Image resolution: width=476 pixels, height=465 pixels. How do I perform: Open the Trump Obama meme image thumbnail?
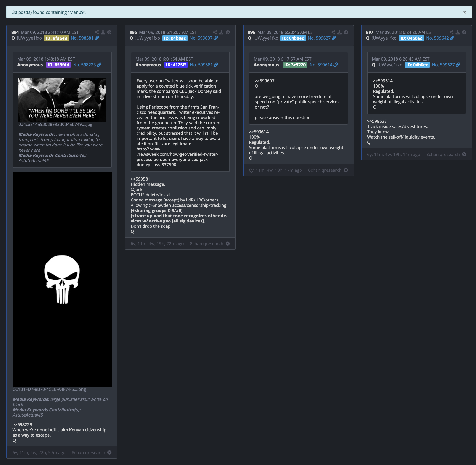[x=62, y=100]
